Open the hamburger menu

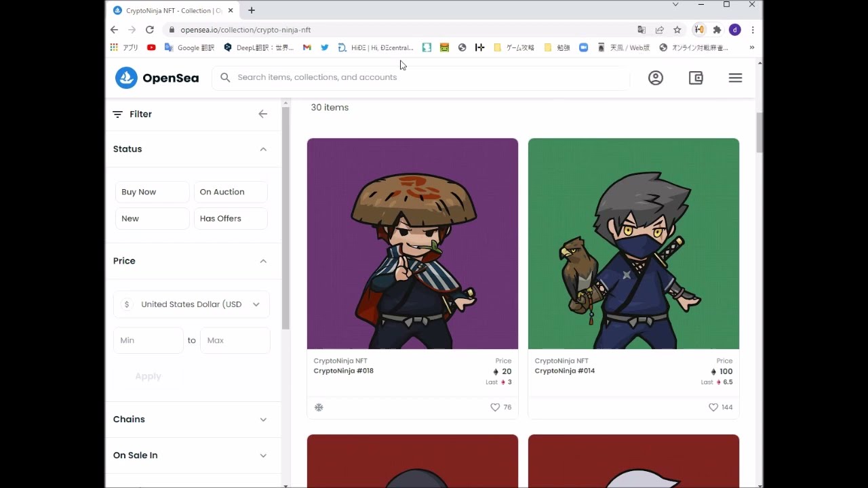coord(735,78)
